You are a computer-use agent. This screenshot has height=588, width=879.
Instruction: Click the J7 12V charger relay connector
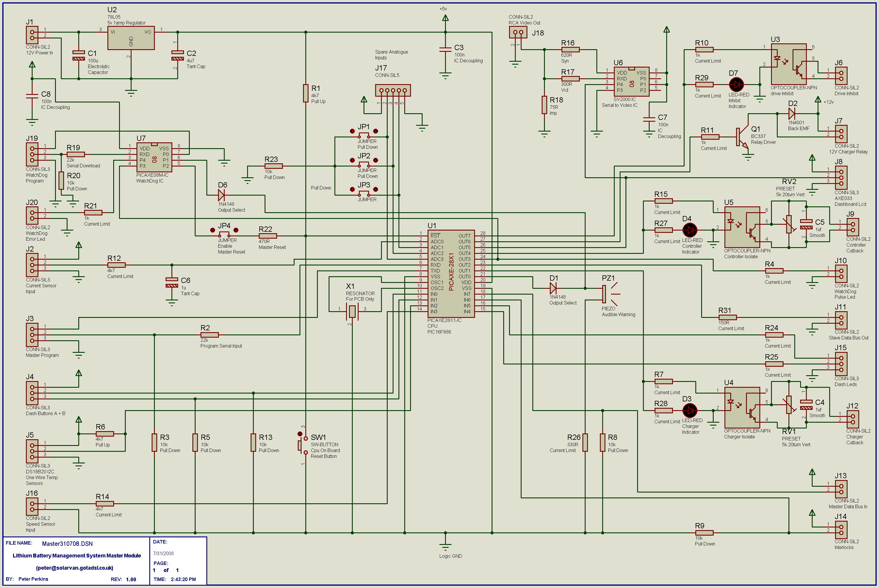point(841,134)
